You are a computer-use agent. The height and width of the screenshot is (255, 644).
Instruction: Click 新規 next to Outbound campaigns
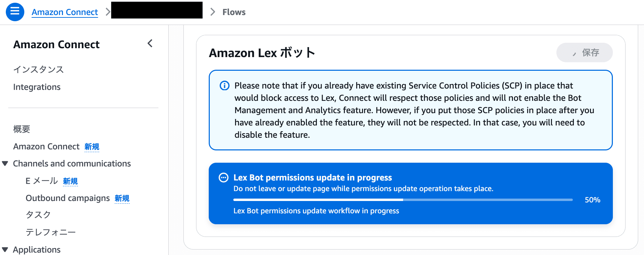[121, 198]
